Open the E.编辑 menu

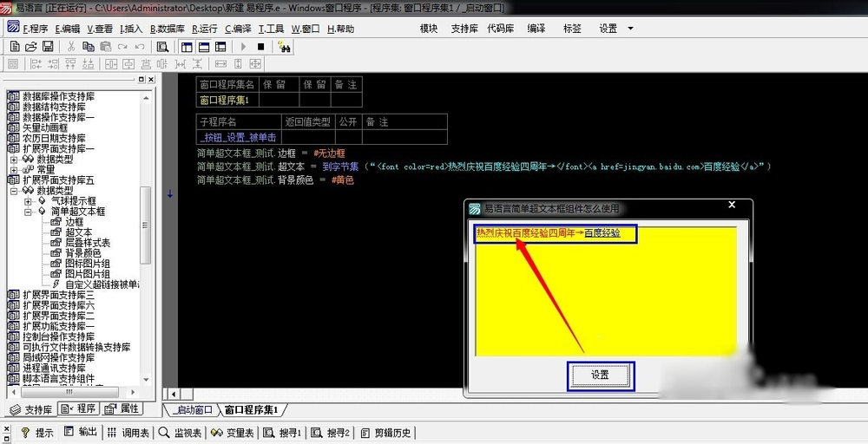(68, 29)
